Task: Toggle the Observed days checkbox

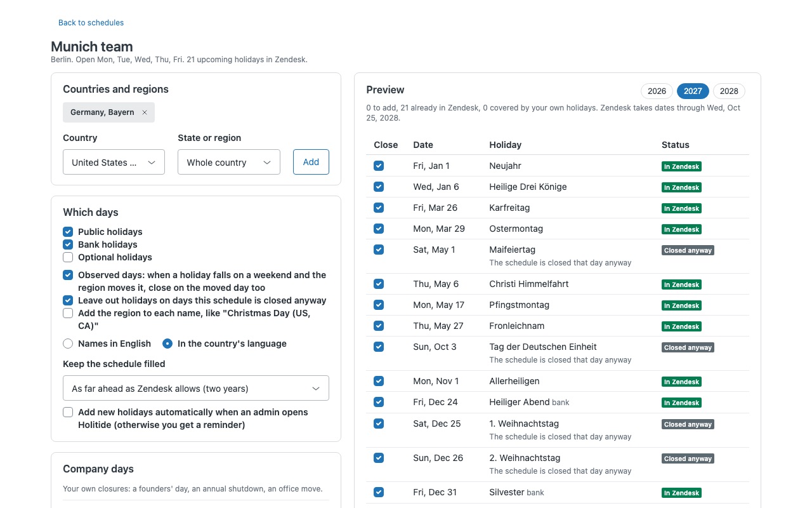Action: [68, 275]
